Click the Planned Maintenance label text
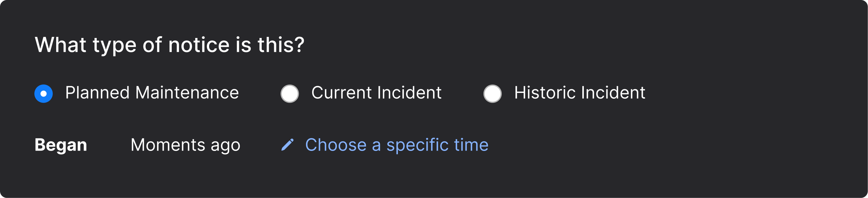This screenshot has width=868, height=198. click(153, 93)
